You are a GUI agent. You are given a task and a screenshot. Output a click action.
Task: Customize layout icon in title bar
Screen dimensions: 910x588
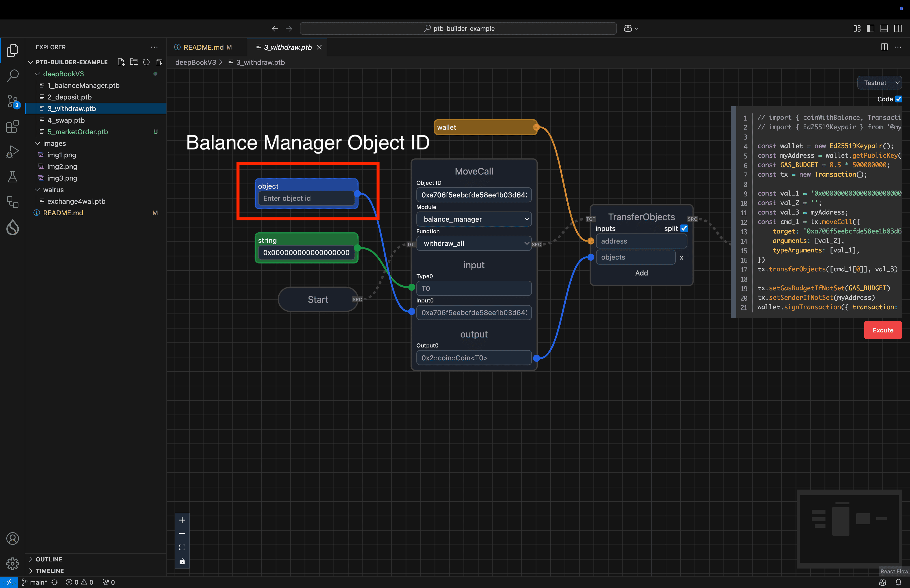tap(857, 29)
